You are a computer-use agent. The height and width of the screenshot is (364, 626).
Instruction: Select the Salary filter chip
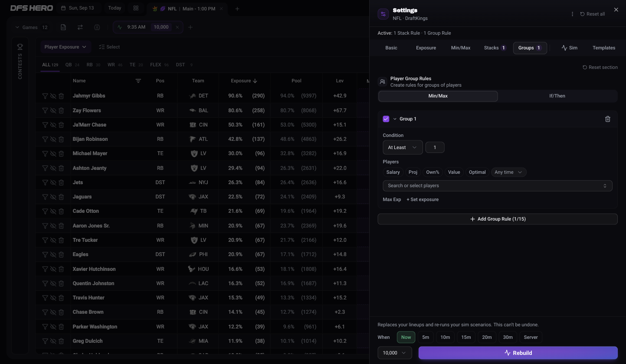coord(393,172)
